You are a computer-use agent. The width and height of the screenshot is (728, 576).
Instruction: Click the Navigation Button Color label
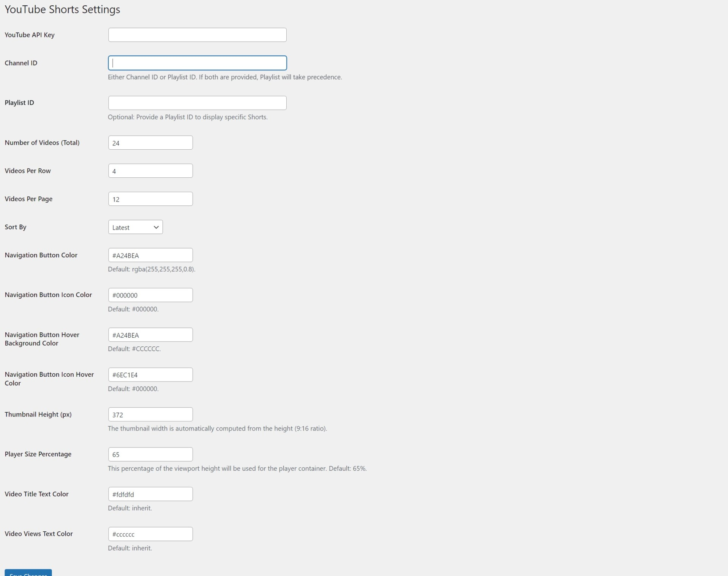pyautogui.click(x=41, y=255)
